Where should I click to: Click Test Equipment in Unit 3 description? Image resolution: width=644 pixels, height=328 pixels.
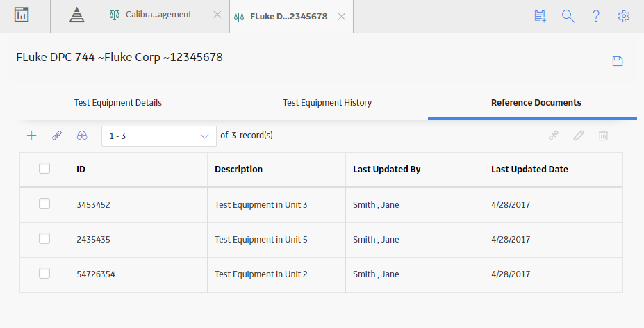[261, 205]
